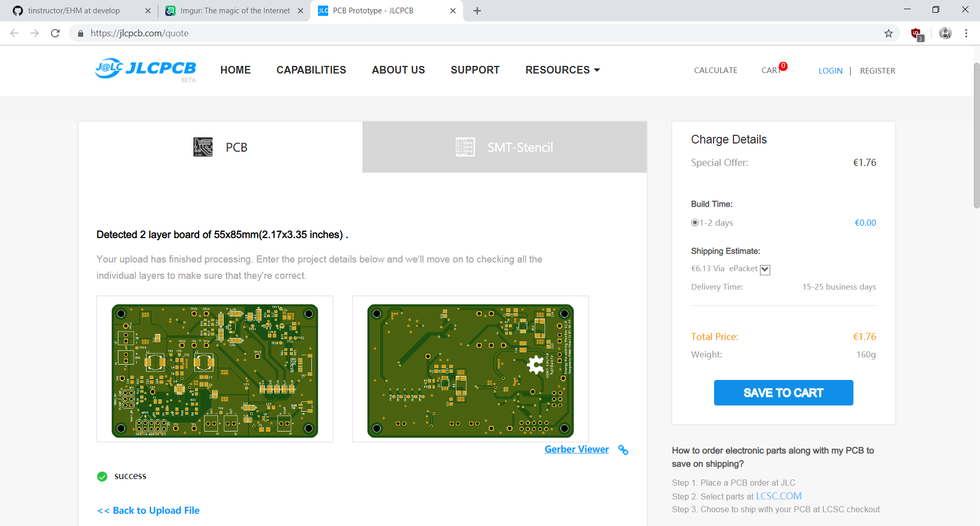
Task: Click Back to Upload File link
Action: (149, 511)
